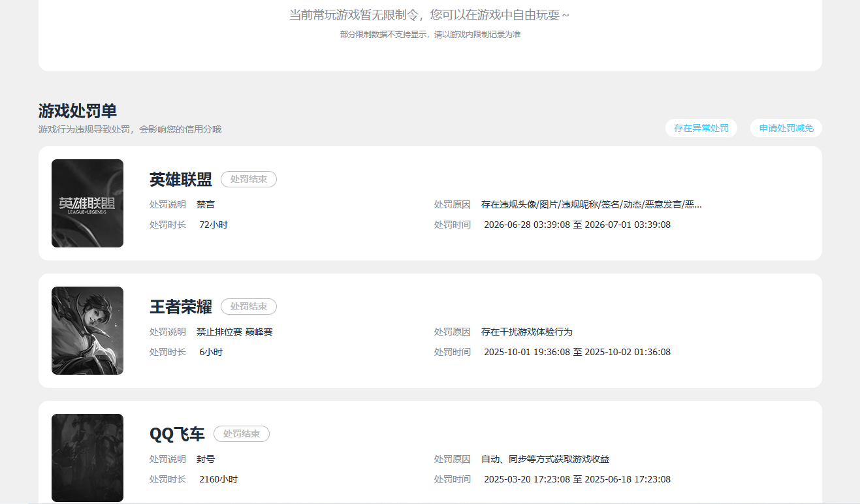Image resolution: width=860 pixels, height=504 pixels.
Task: Select the 英雄联盟 title text
Action: pos(181,179)
